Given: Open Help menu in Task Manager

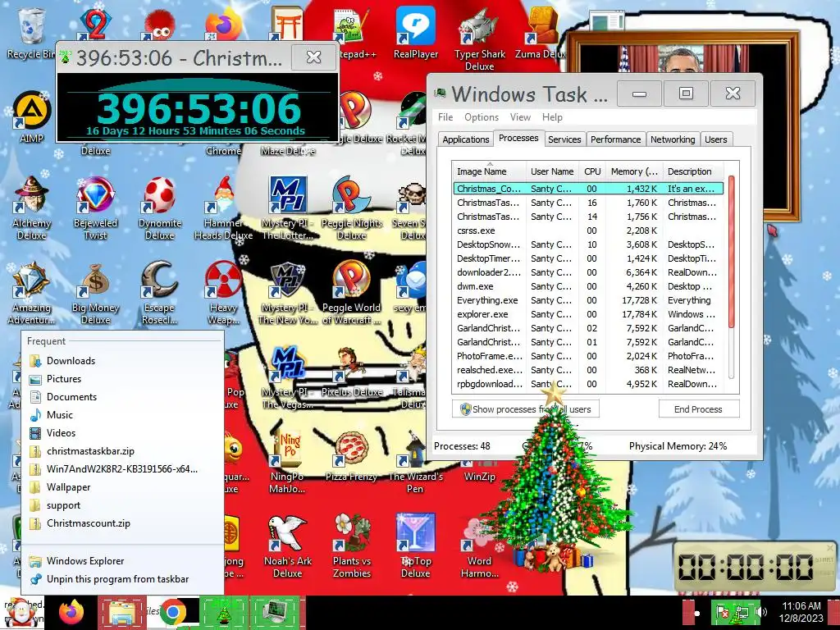Looking at the screenshot, I should pos(552,116).
